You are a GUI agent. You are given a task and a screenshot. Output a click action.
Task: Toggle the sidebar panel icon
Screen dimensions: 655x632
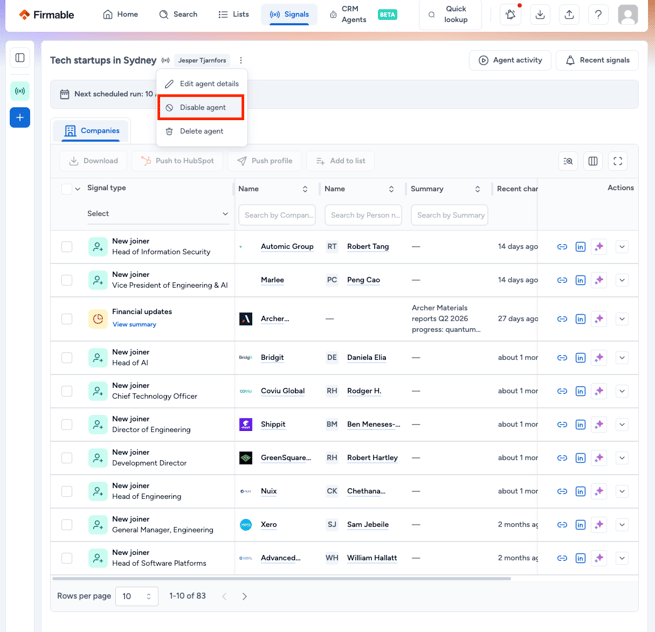pyautogui.click(x=20, y=58)
